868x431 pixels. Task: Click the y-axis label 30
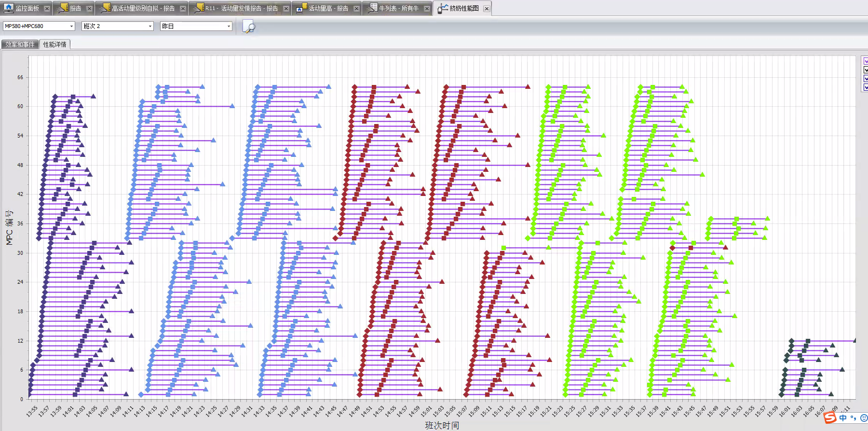[x=20, y=253]
